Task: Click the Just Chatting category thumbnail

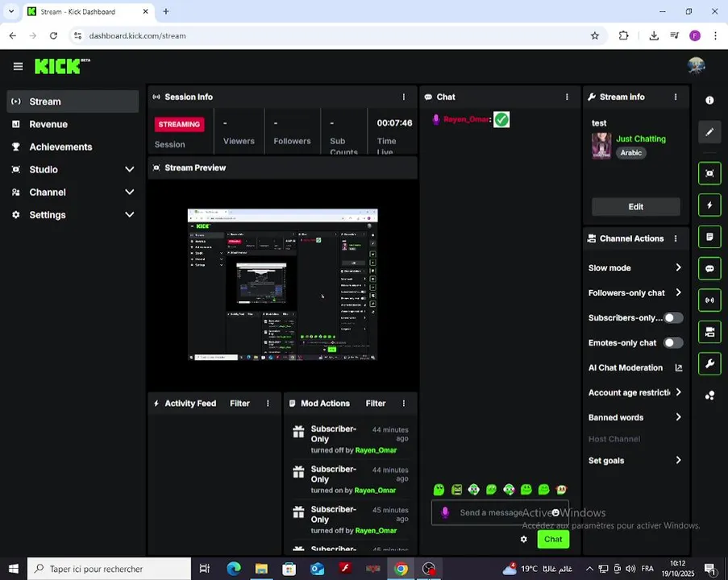Action: pyautogui.click(x=601, y=146)
